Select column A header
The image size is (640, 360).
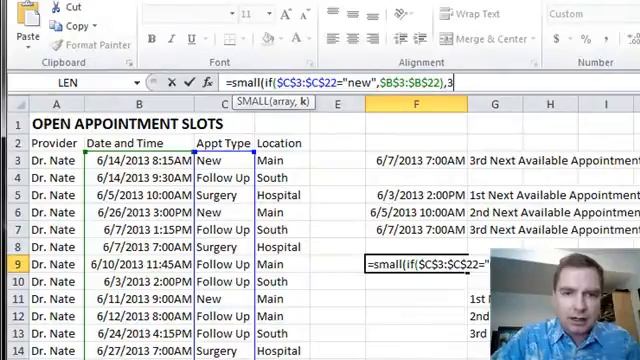click(57, 104)
